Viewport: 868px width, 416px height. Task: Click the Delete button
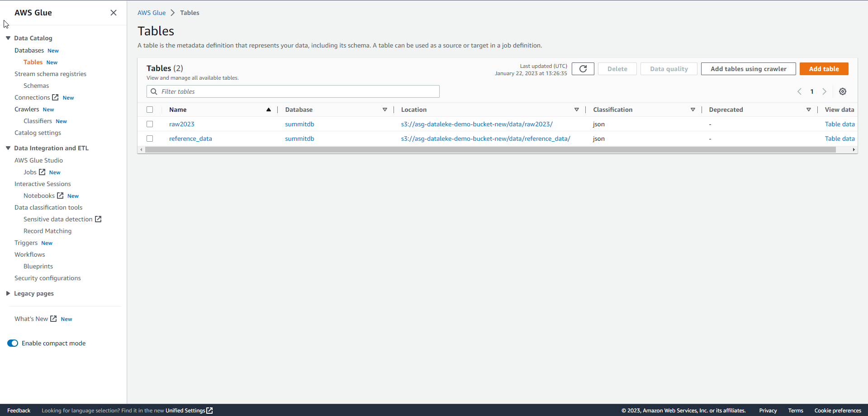[x=617, y=69]
